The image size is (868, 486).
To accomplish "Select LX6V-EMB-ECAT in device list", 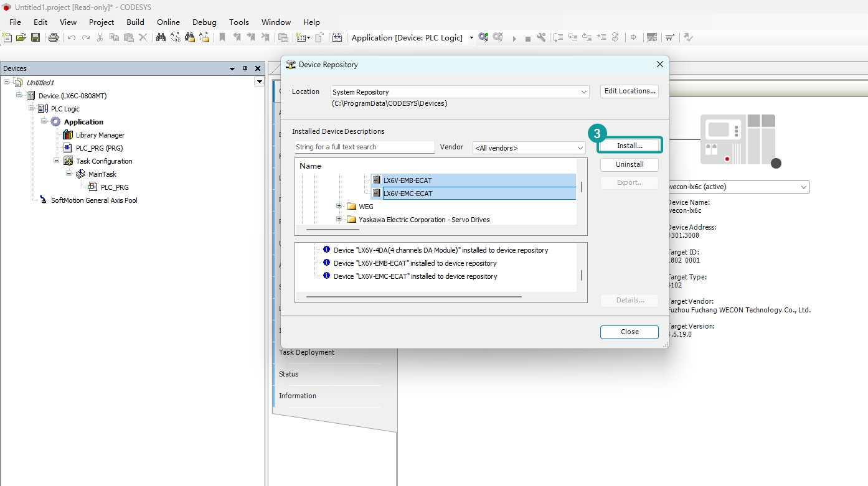I will pos(407,180).
